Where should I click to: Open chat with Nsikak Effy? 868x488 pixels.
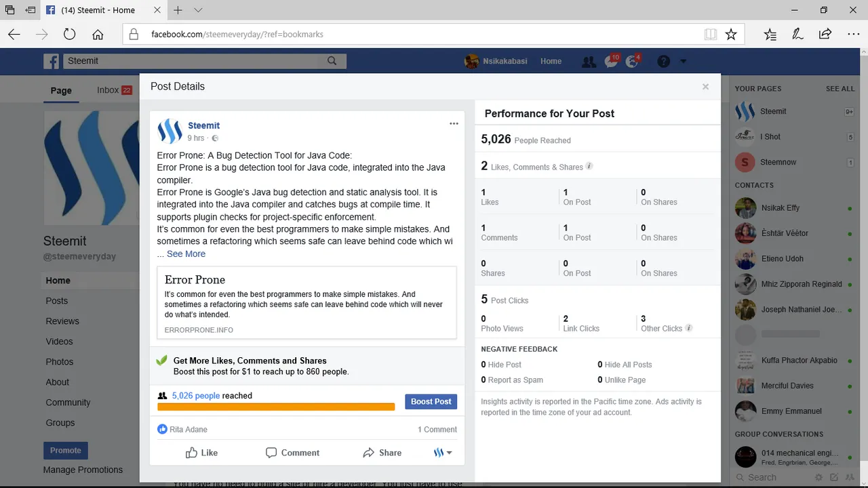tap(795, 207)
